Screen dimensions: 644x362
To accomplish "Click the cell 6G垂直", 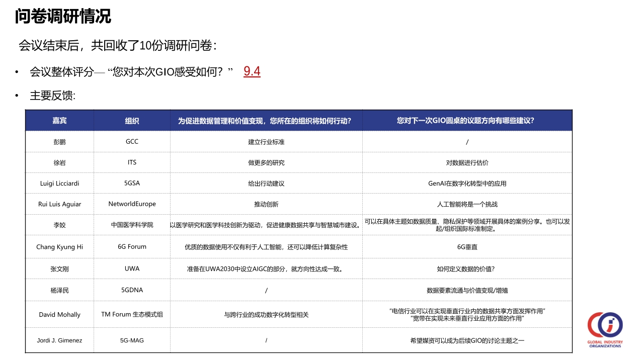I will tap(467, 247).
